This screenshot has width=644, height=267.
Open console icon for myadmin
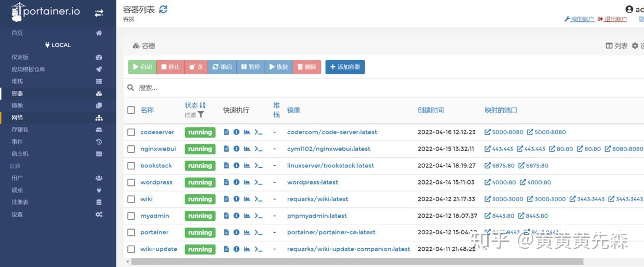click(x=258, y=216)
